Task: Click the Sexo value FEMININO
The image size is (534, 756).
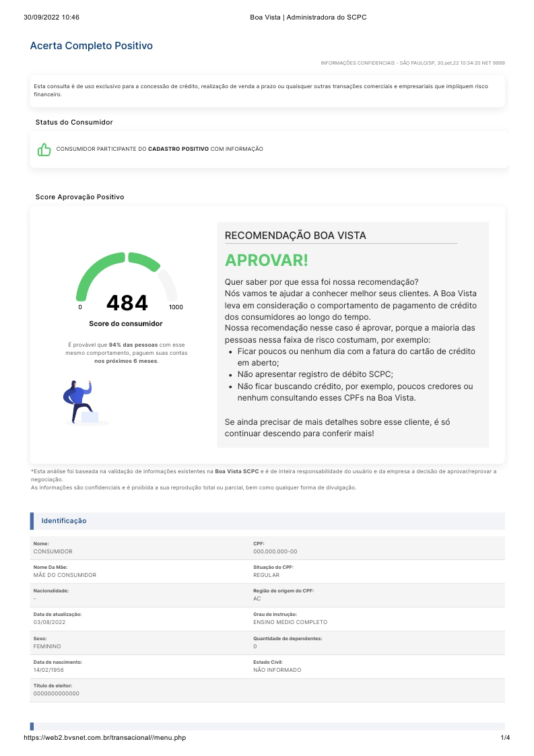Action: [x=47, y=646]
